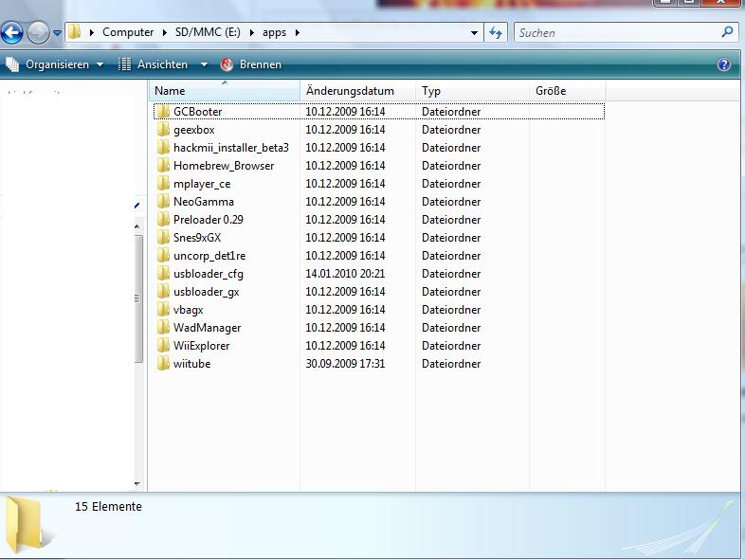This screenshot has width=745, height=560.
Task: Click the uncorp_det1re folder name
Action: tap(209, 256)
